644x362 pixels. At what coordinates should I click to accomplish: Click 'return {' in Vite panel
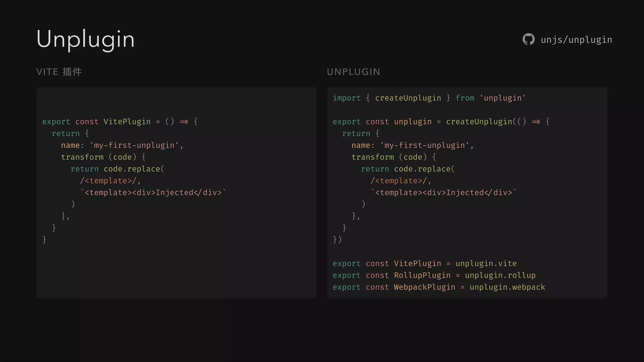pos(70,134)
